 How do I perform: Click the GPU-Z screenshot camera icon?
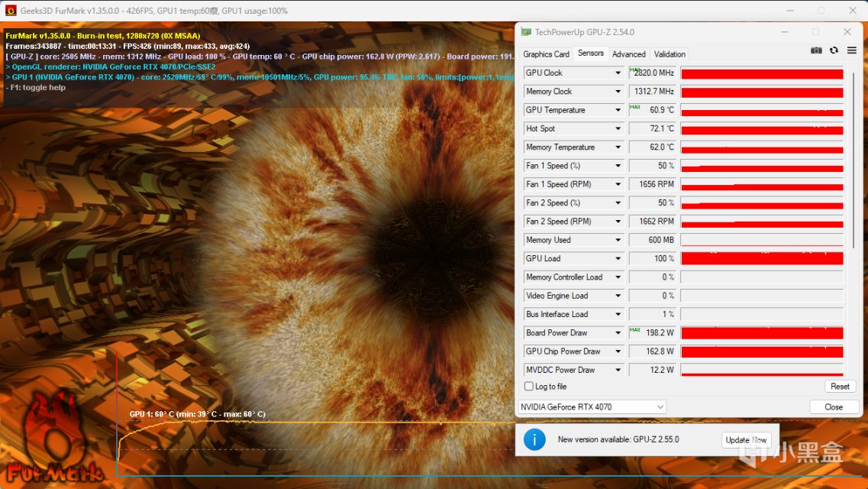point(816,50)
